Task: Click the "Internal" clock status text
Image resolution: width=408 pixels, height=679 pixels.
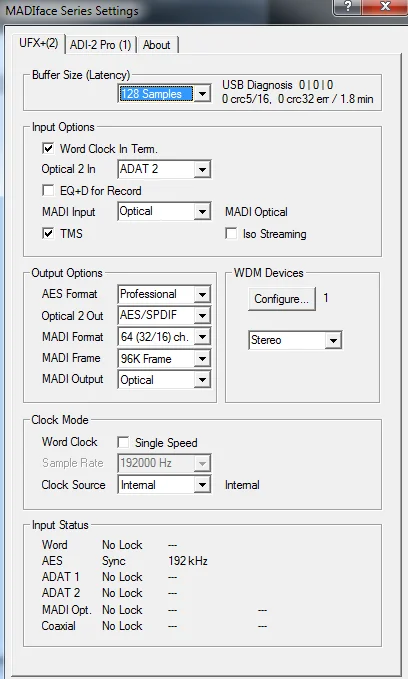Action: (x=242, y=485)
